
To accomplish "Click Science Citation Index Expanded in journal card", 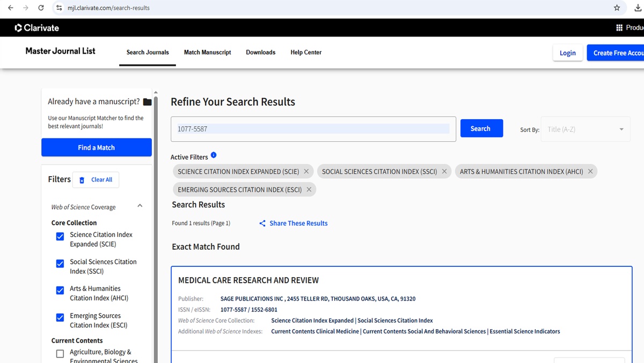I will pos(312,321).
